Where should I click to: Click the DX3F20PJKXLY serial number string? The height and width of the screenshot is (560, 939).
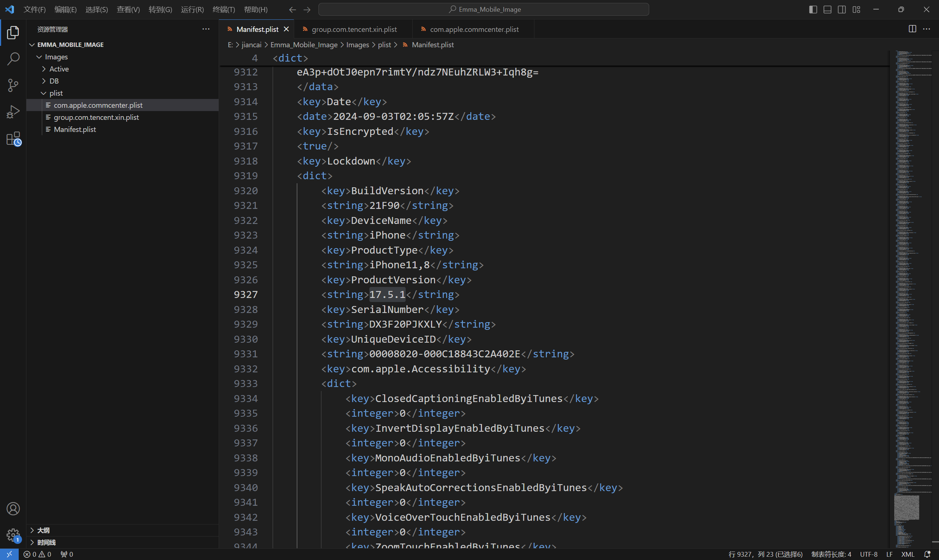(x=405, y=324)
